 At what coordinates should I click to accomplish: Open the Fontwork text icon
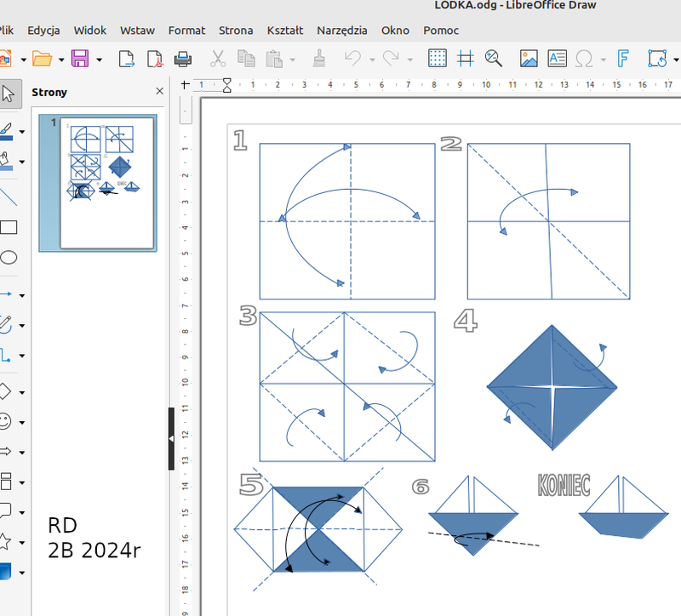(623, 59)
